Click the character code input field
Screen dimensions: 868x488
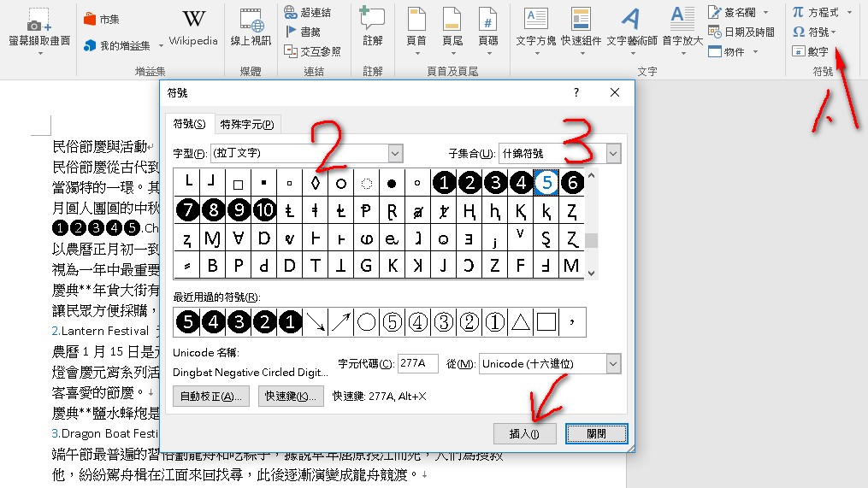(418, 364)
